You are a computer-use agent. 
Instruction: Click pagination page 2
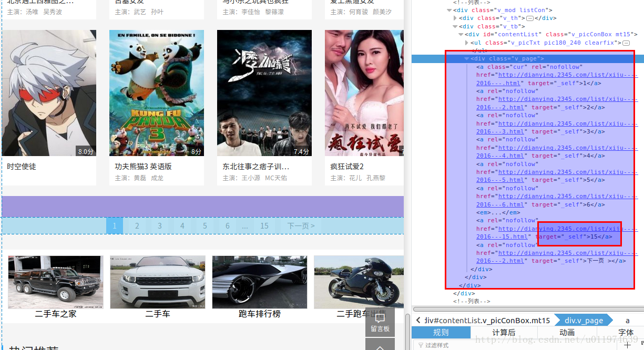[137, 225]
